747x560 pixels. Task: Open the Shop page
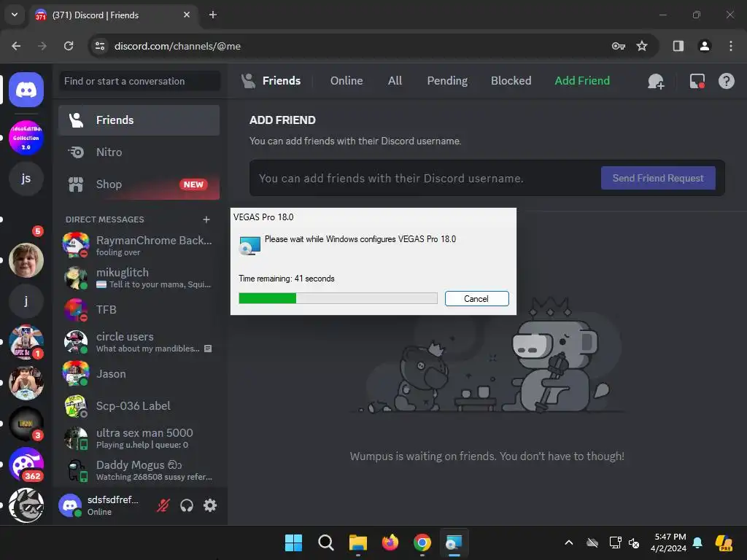point(139,184)
